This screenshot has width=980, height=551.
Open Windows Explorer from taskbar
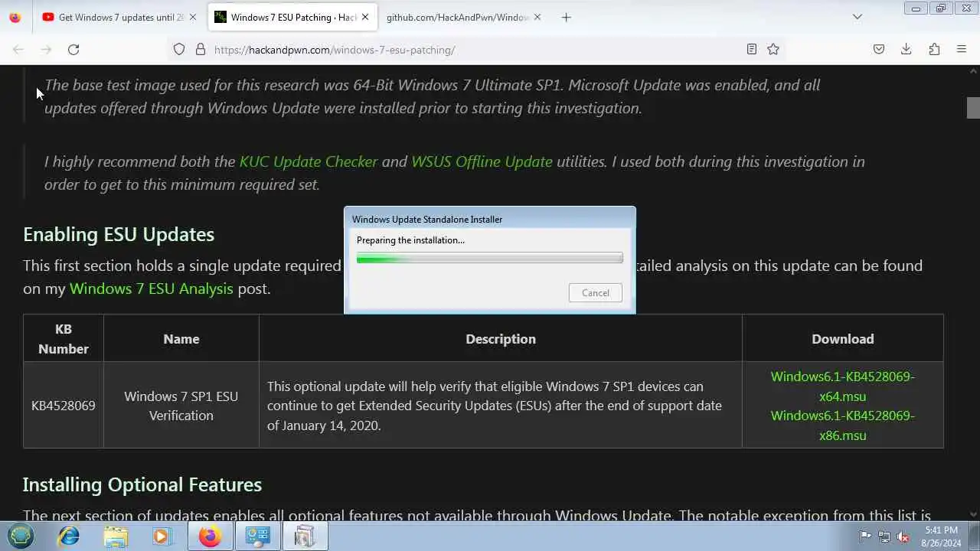(x=116, y=536)
